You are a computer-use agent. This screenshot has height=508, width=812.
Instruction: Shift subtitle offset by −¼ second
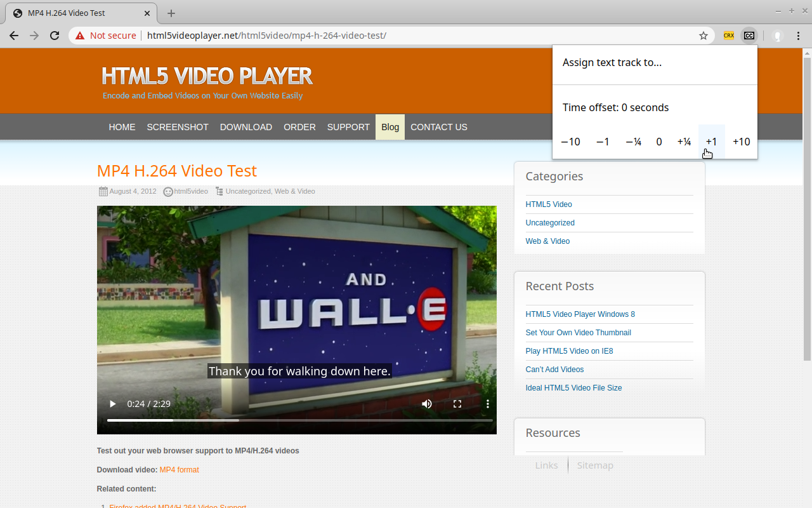(633, 142)
